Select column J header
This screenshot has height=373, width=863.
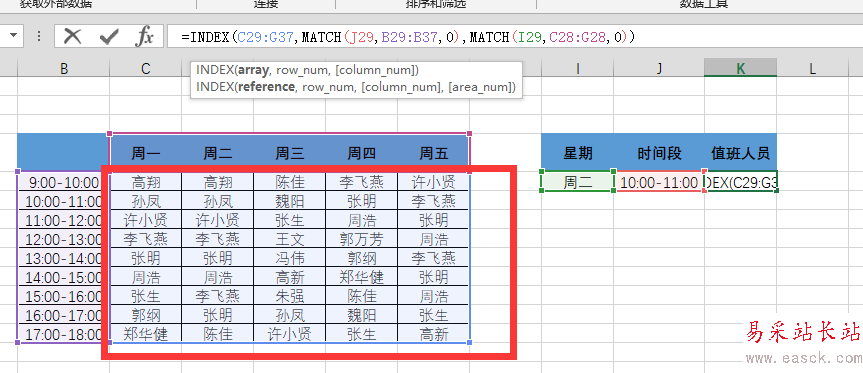coord(659,68)
